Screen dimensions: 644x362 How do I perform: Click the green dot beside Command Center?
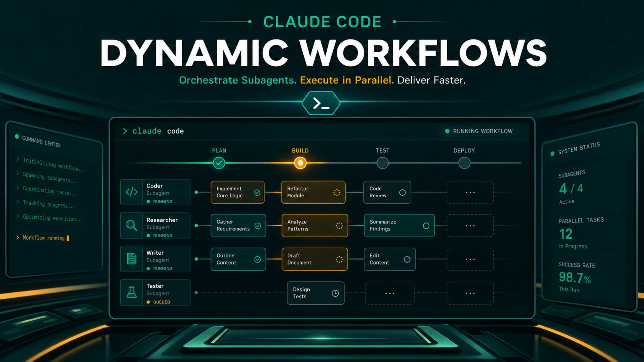click(17, 137)
